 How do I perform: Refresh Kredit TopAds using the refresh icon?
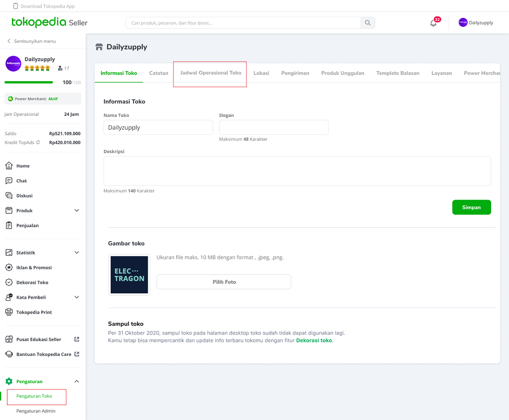click(38, 142)
